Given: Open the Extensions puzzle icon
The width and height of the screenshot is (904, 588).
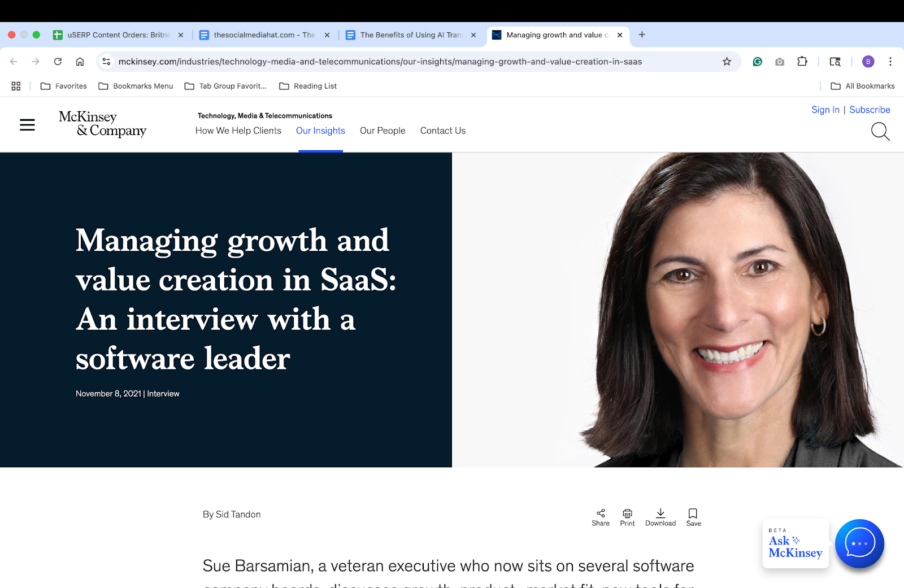Looking at the screenshot, I should pos(802,62).
